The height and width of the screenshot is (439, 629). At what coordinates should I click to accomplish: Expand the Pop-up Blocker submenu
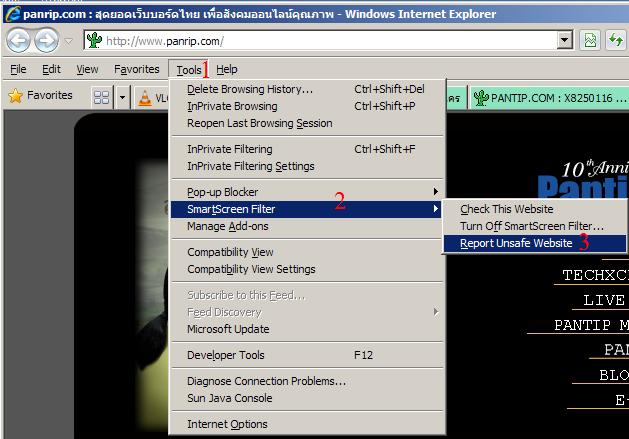[307, 192]
